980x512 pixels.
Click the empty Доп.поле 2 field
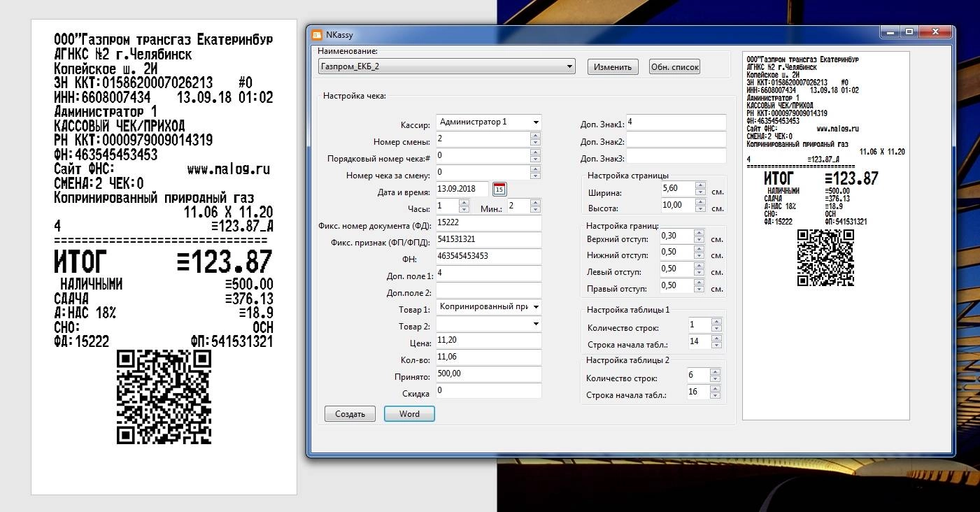(x=488, y=290)
